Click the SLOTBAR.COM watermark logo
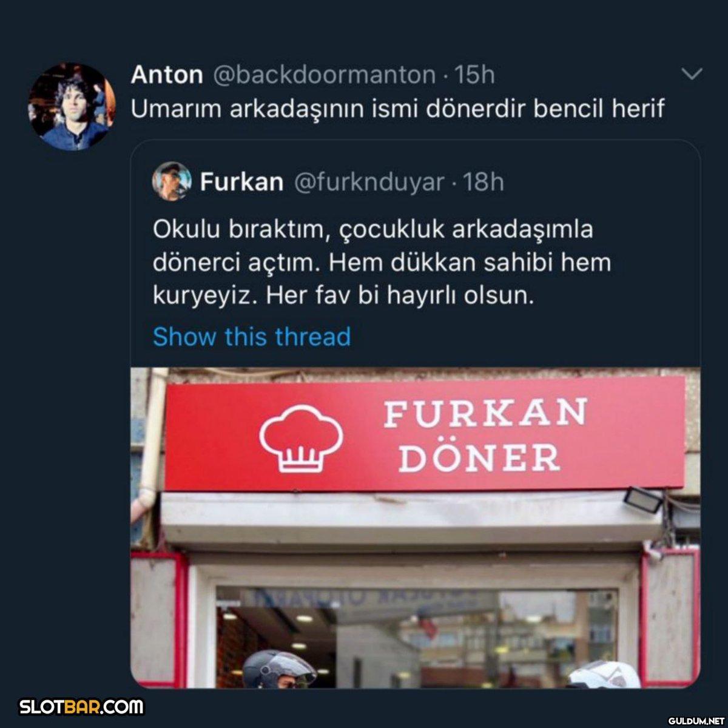The width and height of the screenshot is (728, 728). tap(81, 707)
